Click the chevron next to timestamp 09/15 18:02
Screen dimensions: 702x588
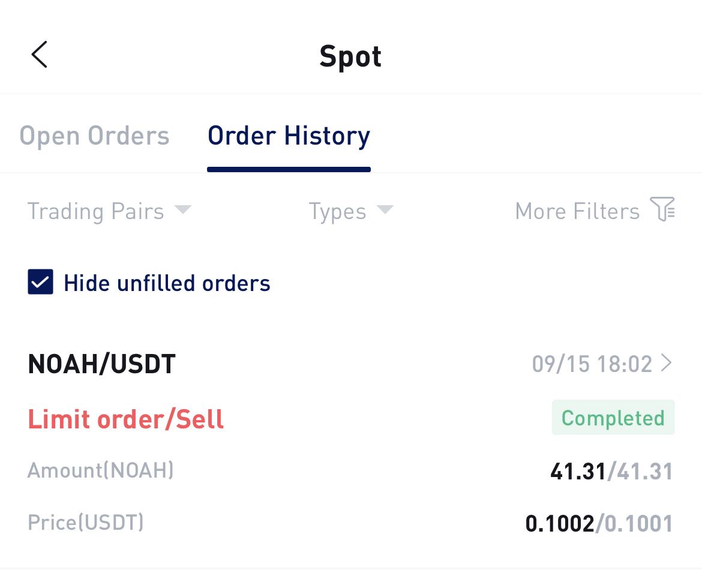tap(668, 363)
